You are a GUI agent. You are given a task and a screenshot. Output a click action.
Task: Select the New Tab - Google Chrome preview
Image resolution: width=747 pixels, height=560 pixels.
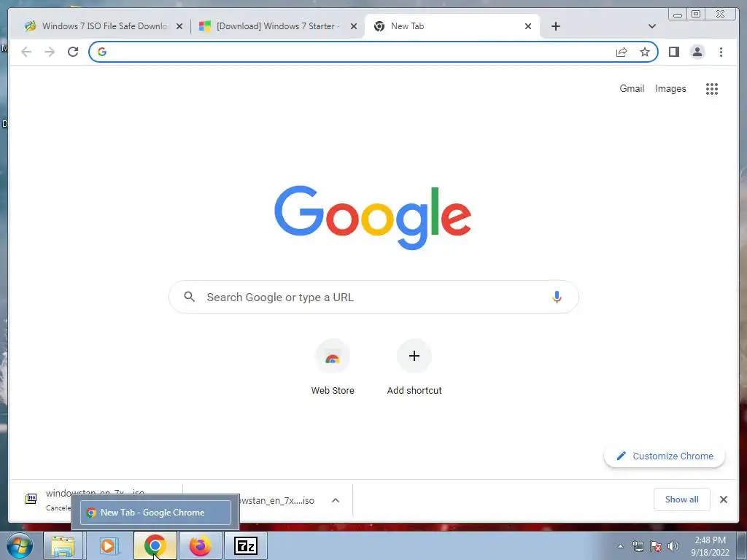pos(155,513)
